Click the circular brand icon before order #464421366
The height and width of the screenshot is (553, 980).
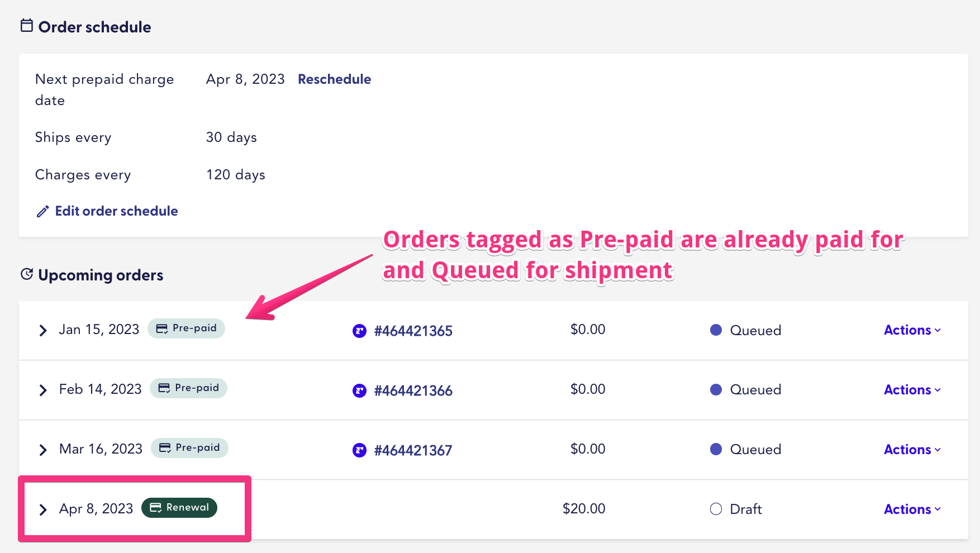click(x=359, y=390)
